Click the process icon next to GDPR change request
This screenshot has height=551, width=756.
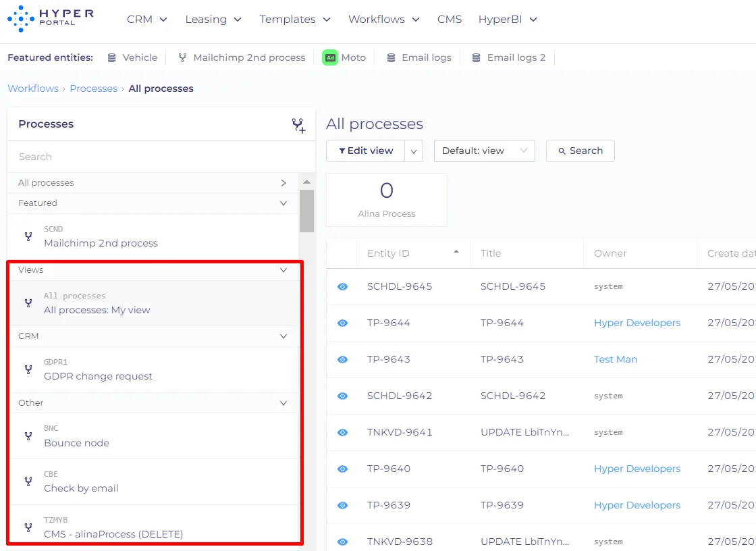(x=28, y=369)
